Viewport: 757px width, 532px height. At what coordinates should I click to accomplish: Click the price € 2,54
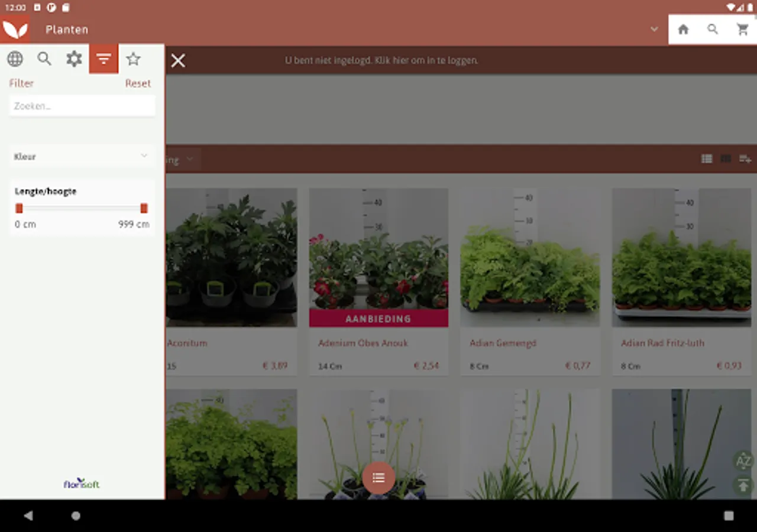click(426, 365)
